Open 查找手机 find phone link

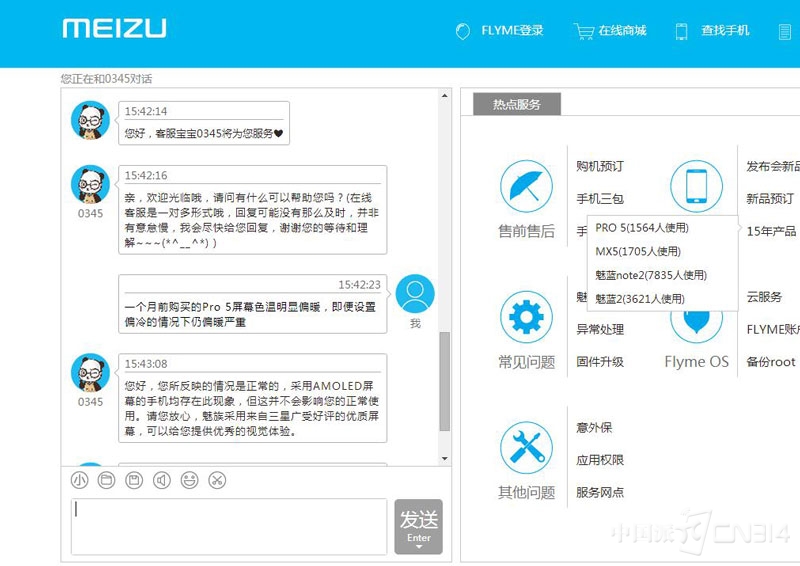725,31
